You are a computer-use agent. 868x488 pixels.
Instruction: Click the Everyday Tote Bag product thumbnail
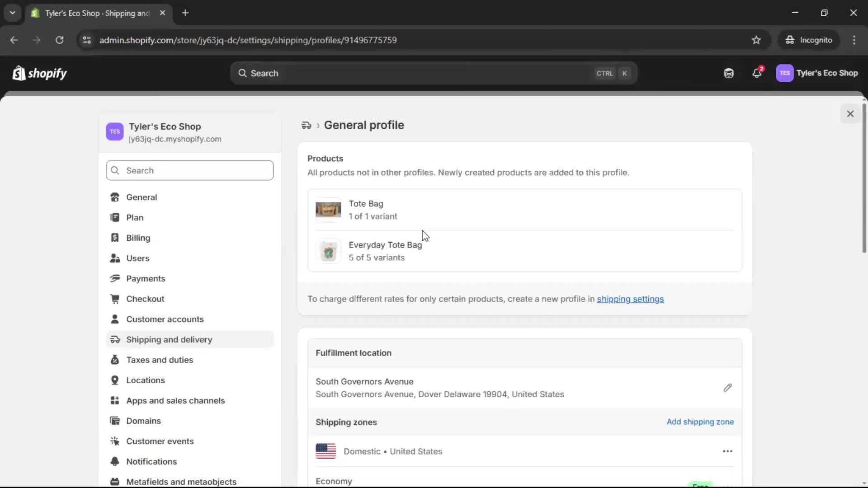329,251
